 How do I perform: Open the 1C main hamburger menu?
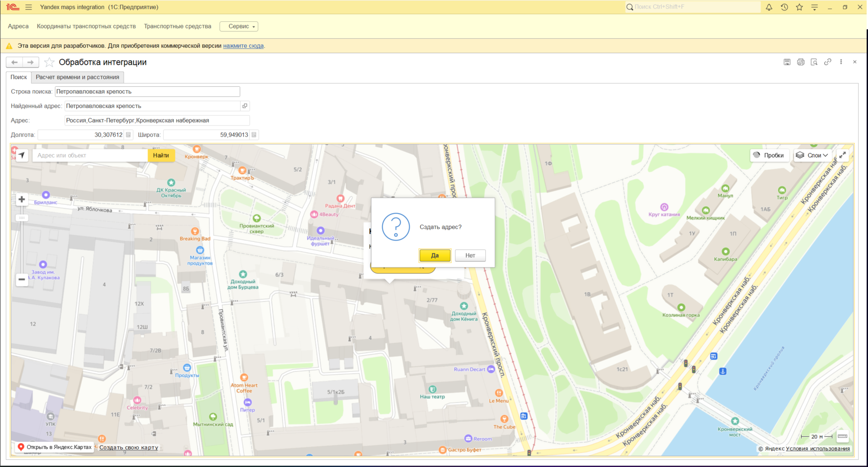[x=28, y=7]
